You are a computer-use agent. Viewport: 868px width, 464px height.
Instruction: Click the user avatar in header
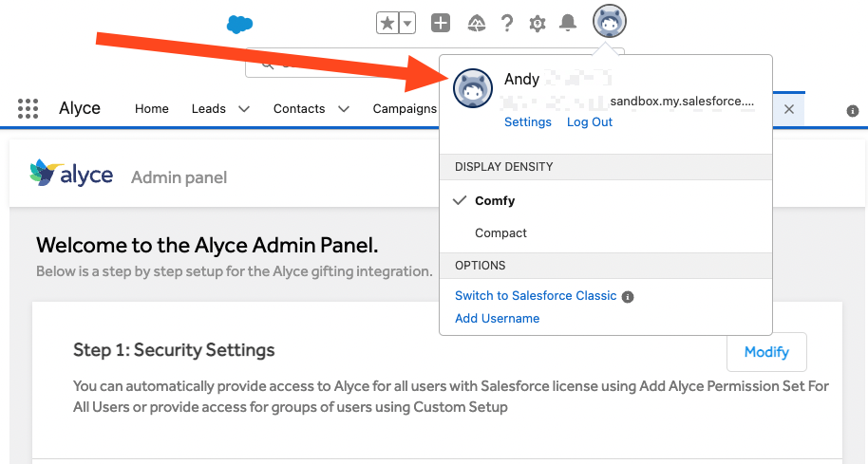tap(610, 21)
